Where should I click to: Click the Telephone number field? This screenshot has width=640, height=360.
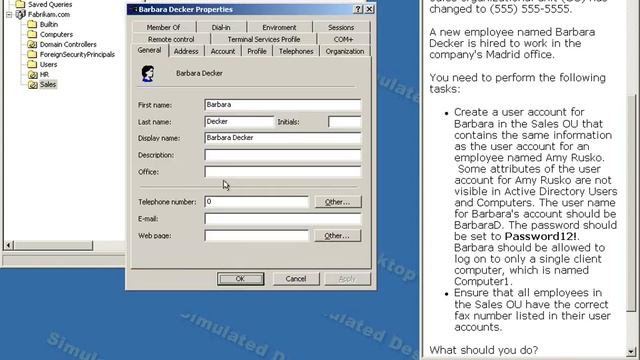[x=256, y=202]
